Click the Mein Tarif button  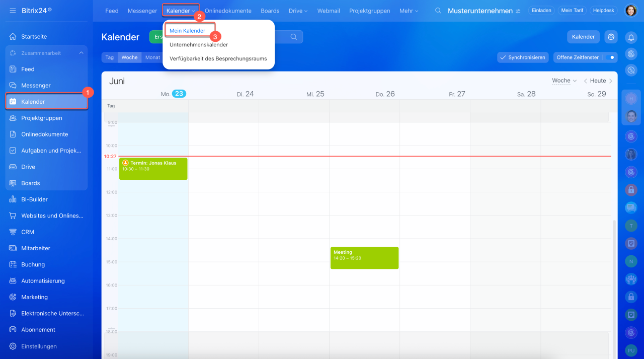coord(572,11)
